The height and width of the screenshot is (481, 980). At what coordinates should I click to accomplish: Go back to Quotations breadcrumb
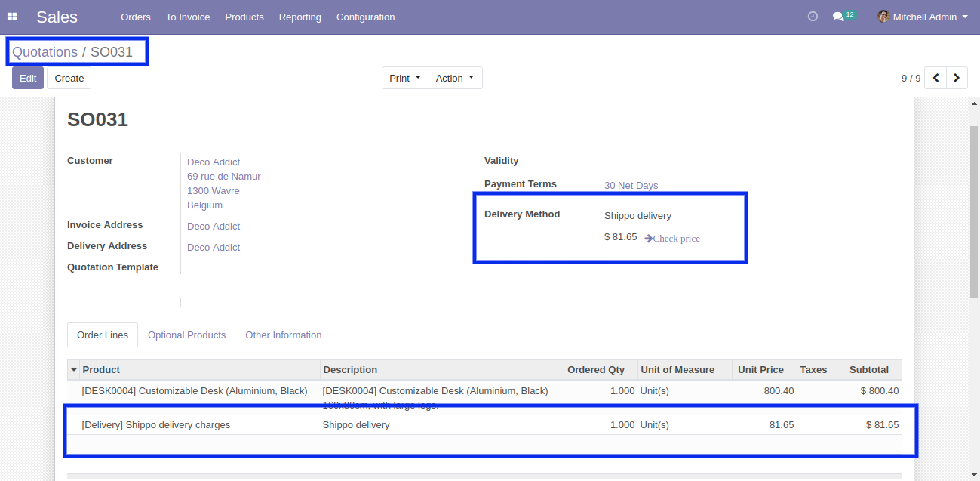45,52
